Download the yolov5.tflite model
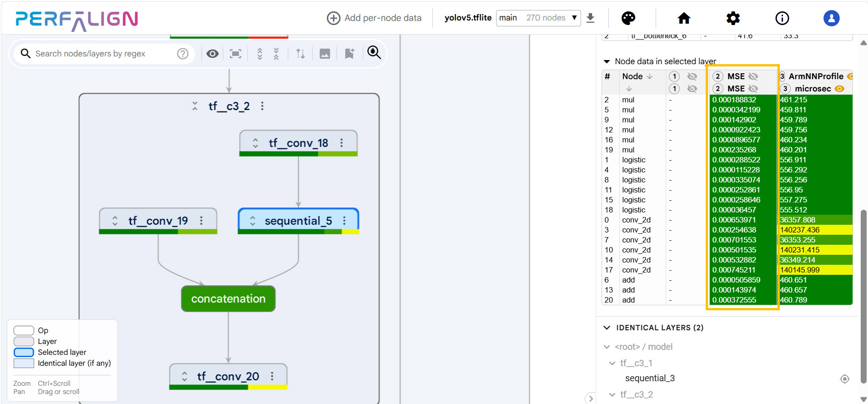This screenshot has width=868, height=404. coord(590,18)
